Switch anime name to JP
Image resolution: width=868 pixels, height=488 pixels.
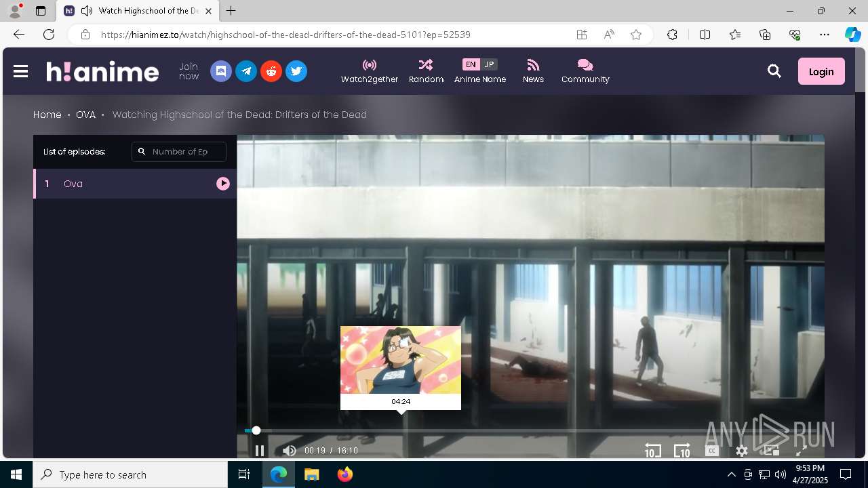click(x=489, y=64)
